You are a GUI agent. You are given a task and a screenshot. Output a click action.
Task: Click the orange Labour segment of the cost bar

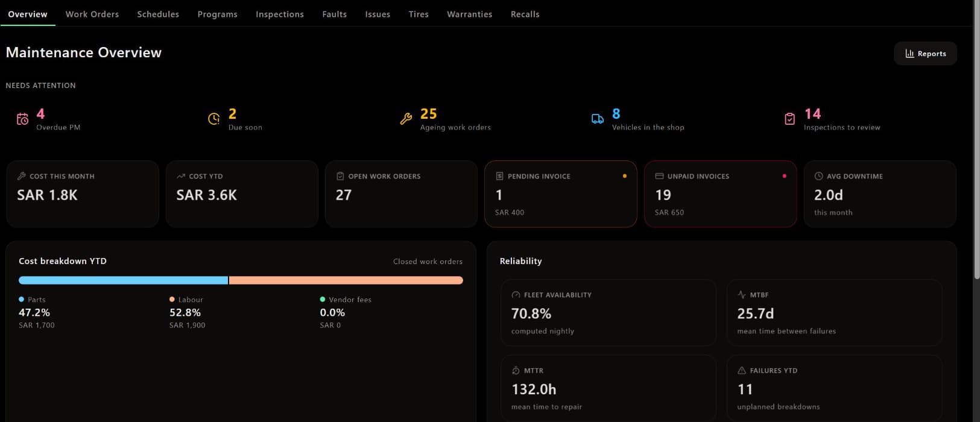[x=346, y=280]
